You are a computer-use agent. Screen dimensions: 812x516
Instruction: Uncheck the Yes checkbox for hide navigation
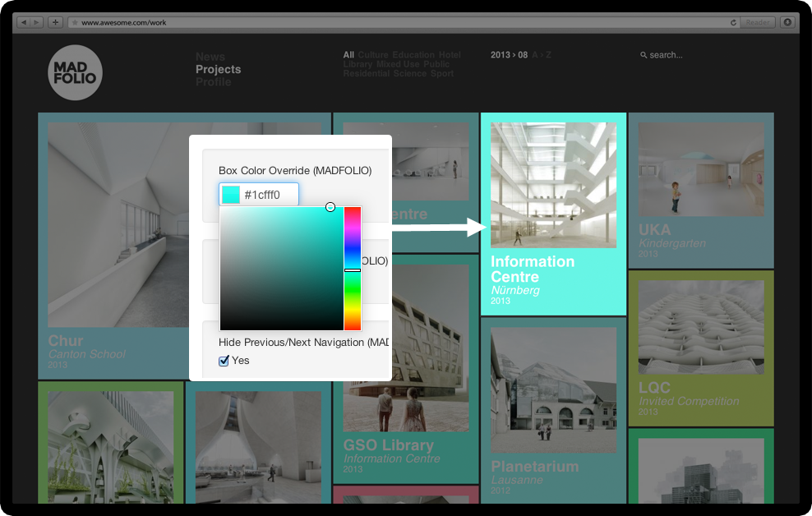[224, 361]
